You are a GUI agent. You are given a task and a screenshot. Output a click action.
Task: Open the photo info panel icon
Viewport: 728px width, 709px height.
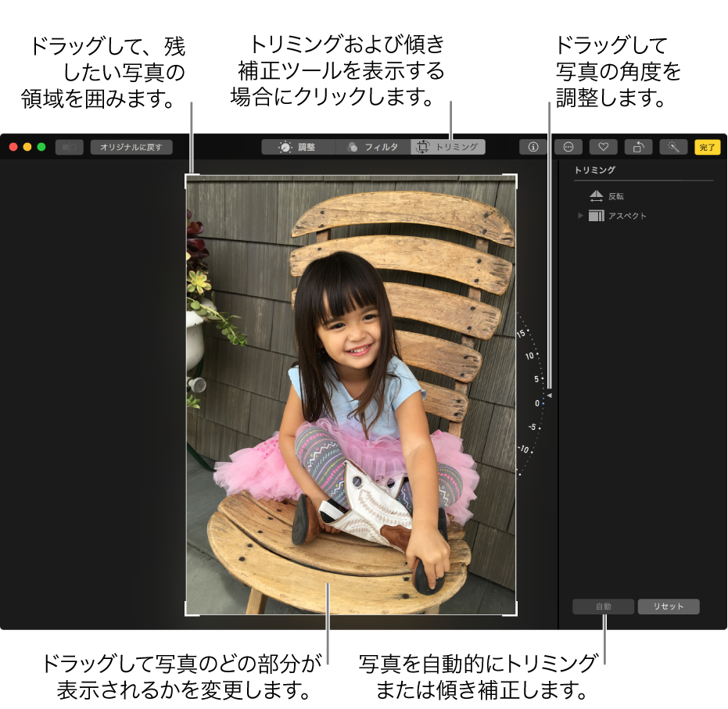534,146
